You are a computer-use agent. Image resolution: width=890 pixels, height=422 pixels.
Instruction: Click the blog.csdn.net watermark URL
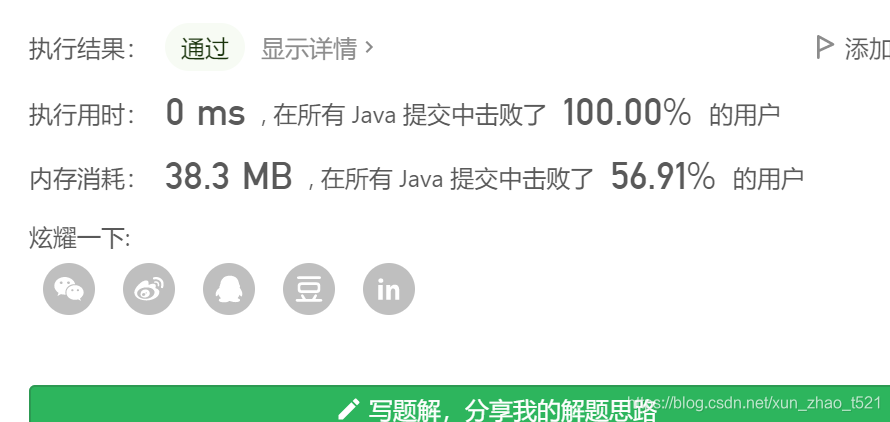tap(758, 403)
